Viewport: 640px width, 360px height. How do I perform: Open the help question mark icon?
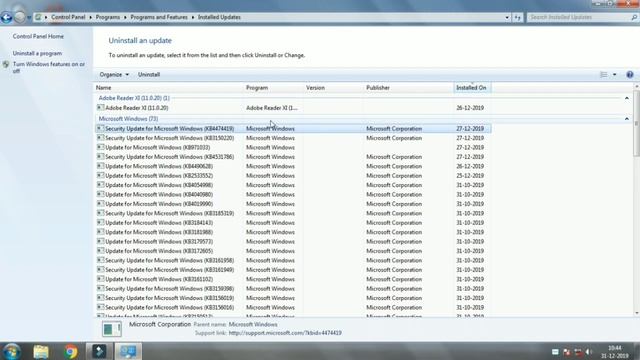pos(630,75)
